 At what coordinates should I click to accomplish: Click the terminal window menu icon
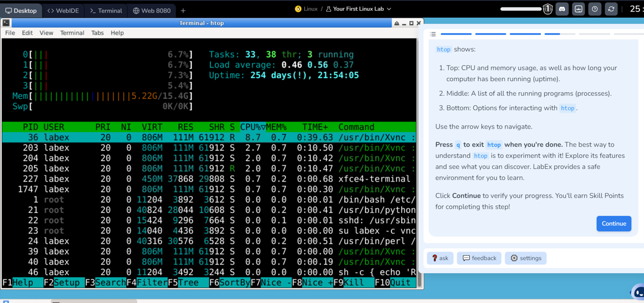(x=6, y=23)
